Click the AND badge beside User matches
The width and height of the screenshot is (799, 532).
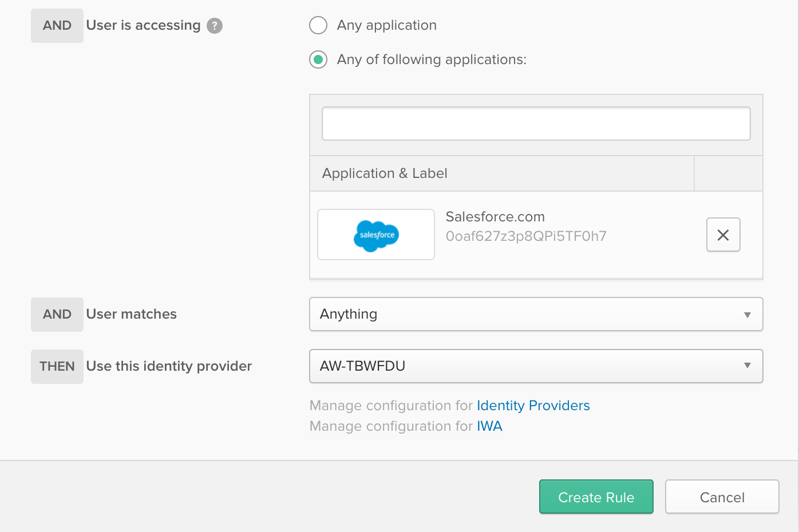(57, 315)
